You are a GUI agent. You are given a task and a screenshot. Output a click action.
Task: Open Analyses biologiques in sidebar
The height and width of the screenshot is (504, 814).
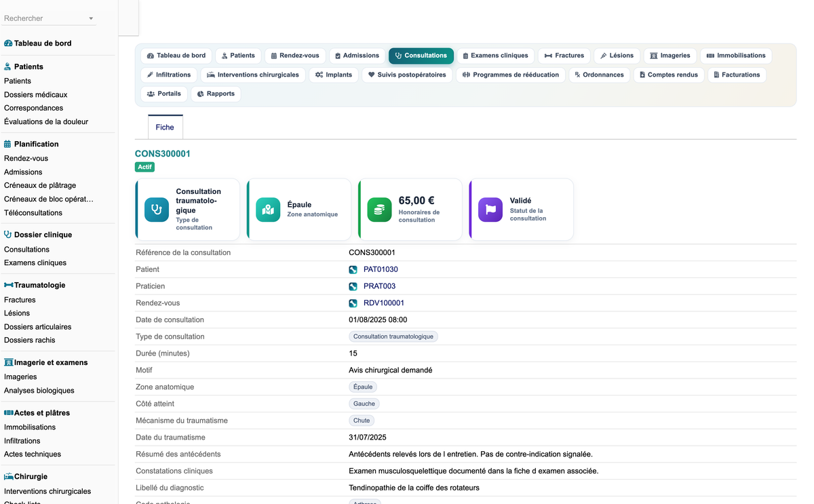39,390
